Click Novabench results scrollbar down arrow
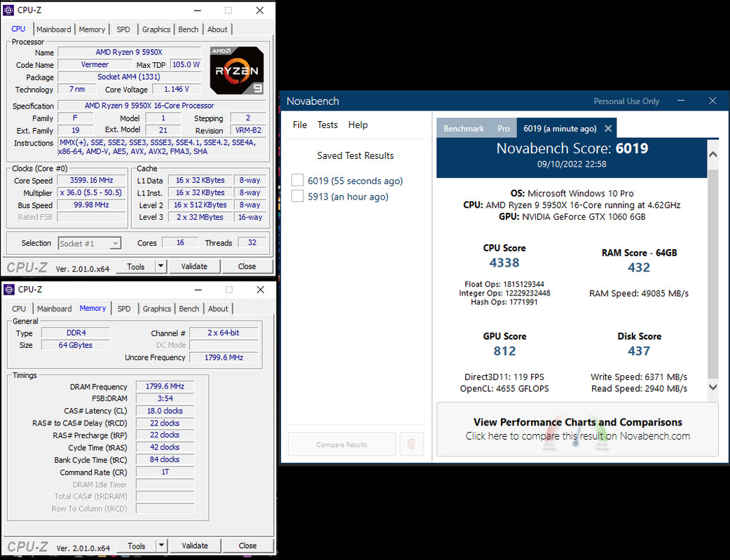The height and width of the screenshot is (560, 730). [712, 387]
